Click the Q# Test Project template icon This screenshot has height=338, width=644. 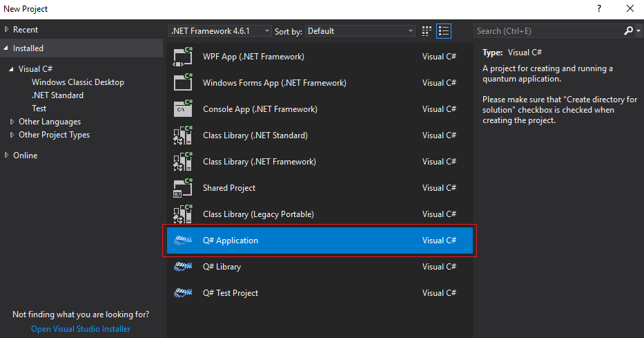click(183, 293)
